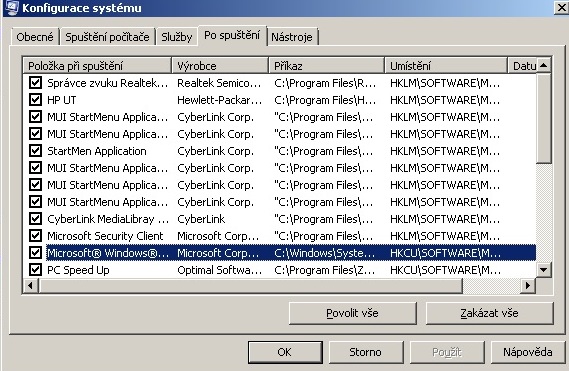Uncheck the HP UT startup item

[x=35, y=99]
